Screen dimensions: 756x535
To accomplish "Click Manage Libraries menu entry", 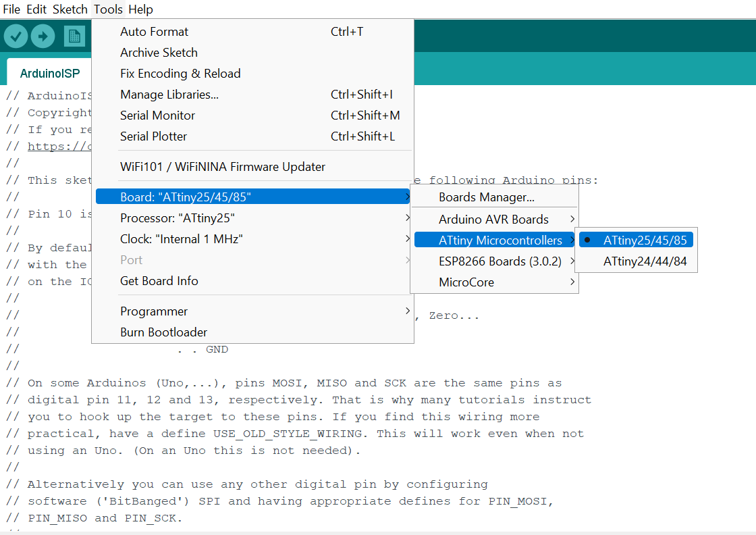I will (x=169, y=95).
